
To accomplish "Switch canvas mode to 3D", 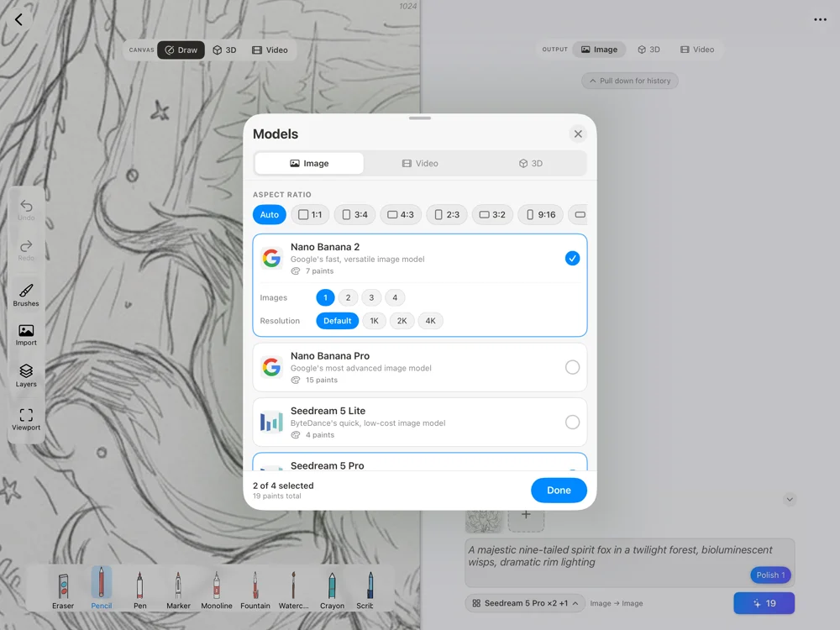I will [224, 50].
